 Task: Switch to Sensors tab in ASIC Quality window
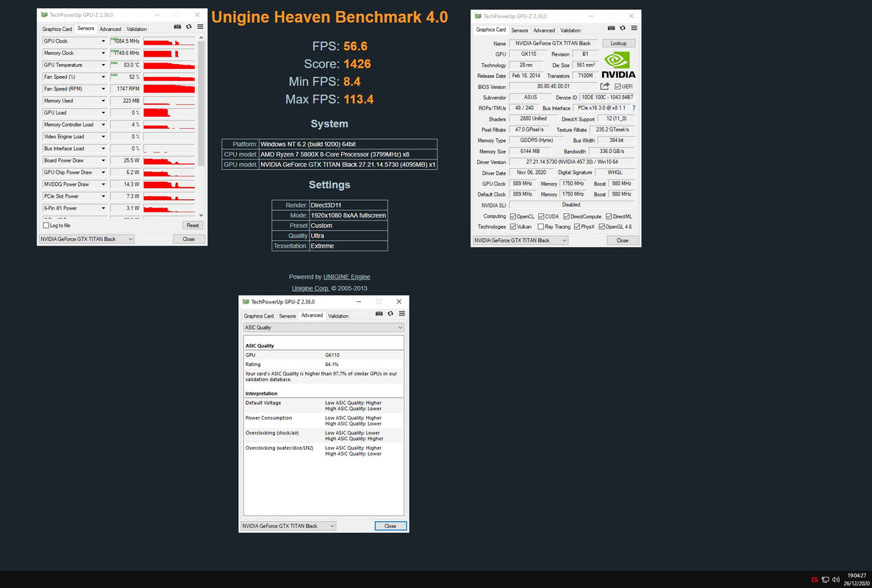coord(287,315)
